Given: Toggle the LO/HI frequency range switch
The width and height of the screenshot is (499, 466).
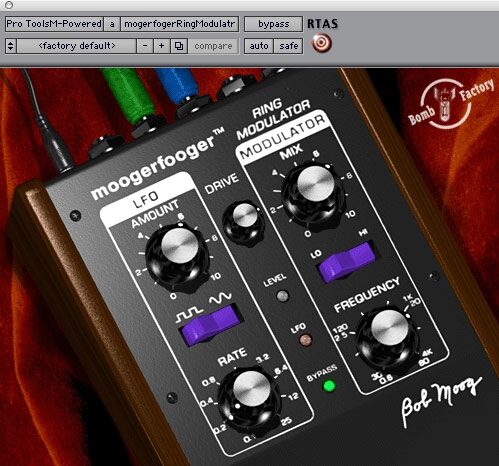Looking at the screenshot, I should [x=347, y=261].
